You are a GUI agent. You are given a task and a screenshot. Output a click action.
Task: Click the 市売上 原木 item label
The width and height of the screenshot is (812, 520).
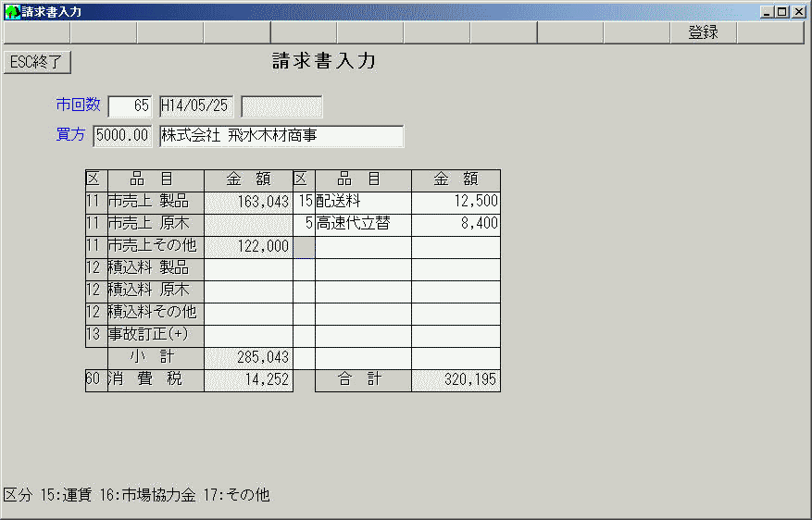tap(156, 225)
